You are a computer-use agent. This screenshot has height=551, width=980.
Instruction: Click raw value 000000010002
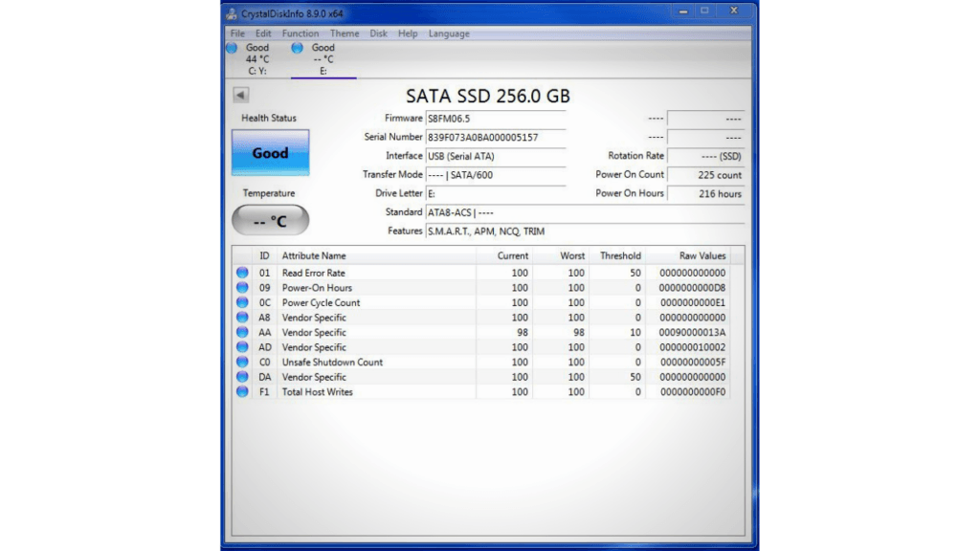click(692, 347)
